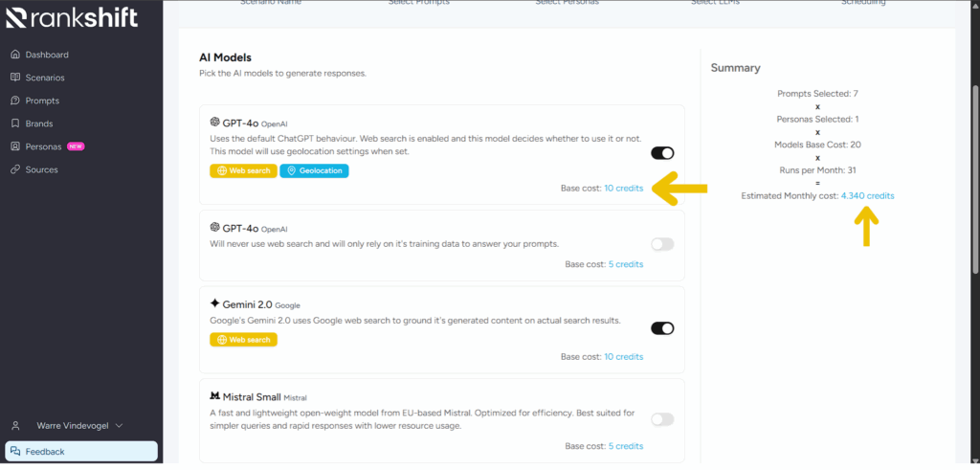Click the Models Base Cost: 20 text
The image size is (980, 470).
tap(817, 145)
